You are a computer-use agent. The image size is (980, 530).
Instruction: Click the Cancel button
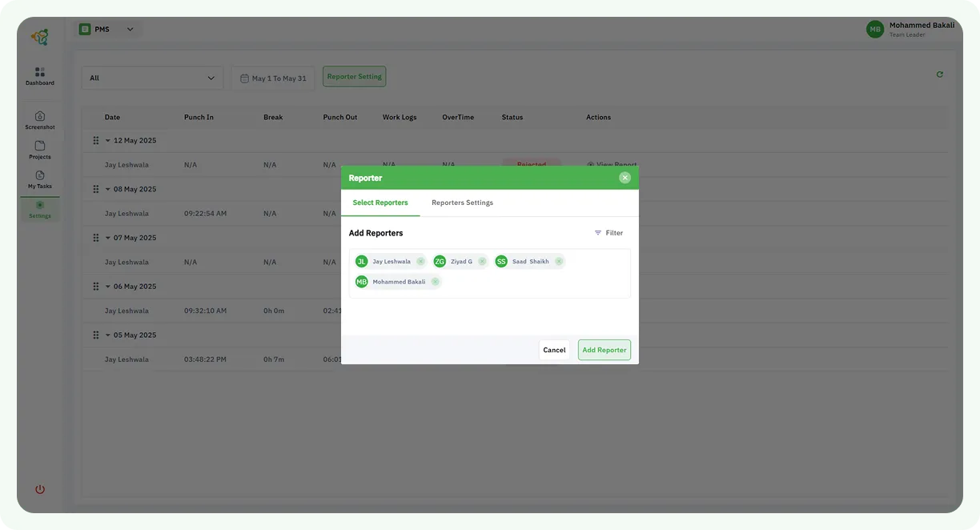pos(554,350)
